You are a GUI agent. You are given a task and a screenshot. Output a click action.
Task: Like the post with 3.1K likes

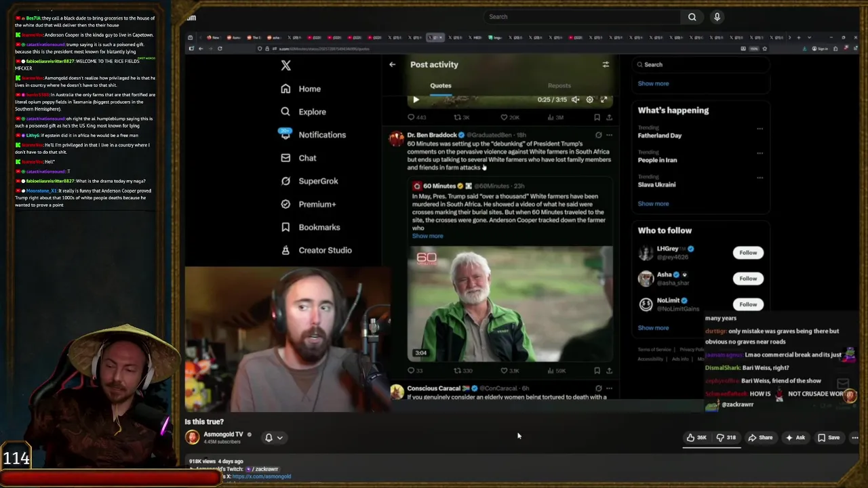(x=510, y=371)
